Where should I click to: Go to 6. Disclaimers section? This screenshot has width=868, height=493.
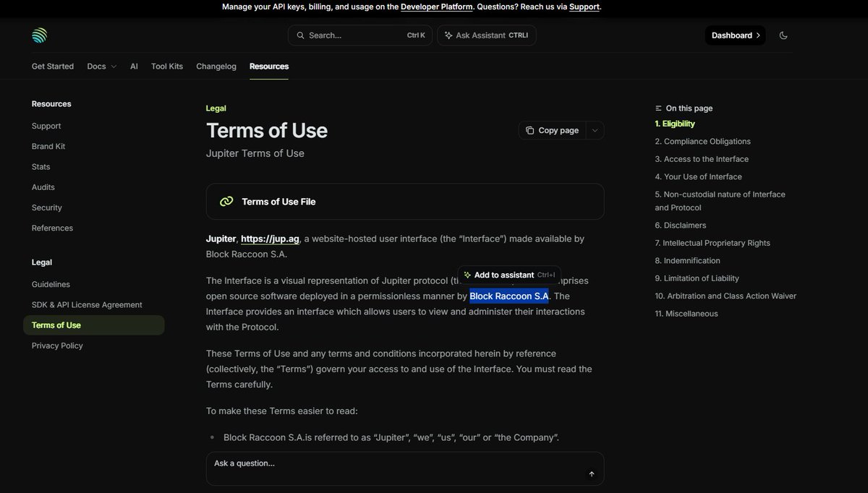click(x=681, y=226)
